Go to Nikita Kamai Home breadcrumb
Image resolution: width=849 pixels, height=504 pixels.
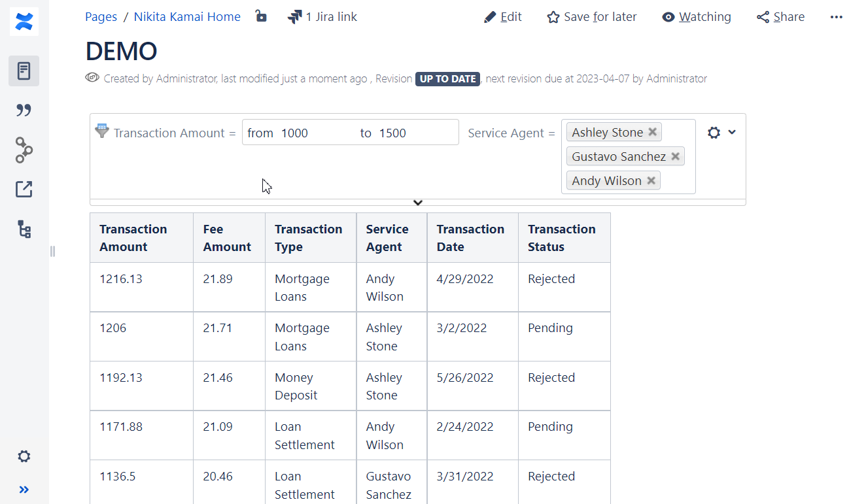(187, 17)
